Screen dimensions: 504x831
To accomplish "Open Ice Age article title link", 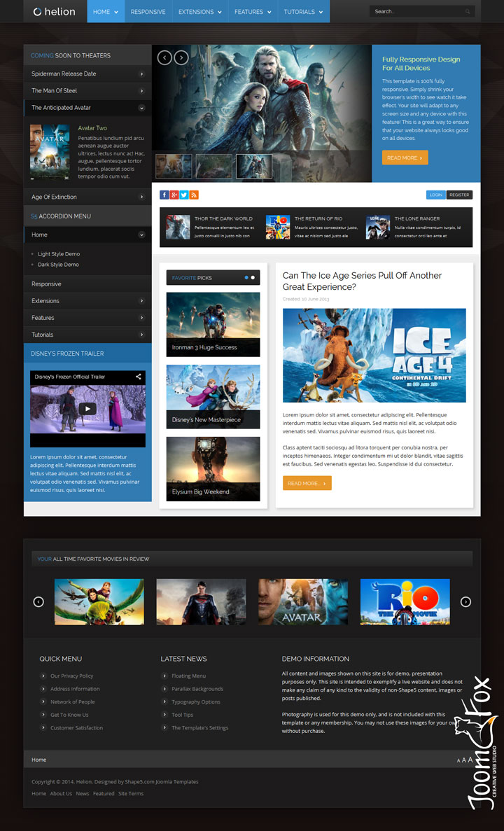I will tap(362, 281).
